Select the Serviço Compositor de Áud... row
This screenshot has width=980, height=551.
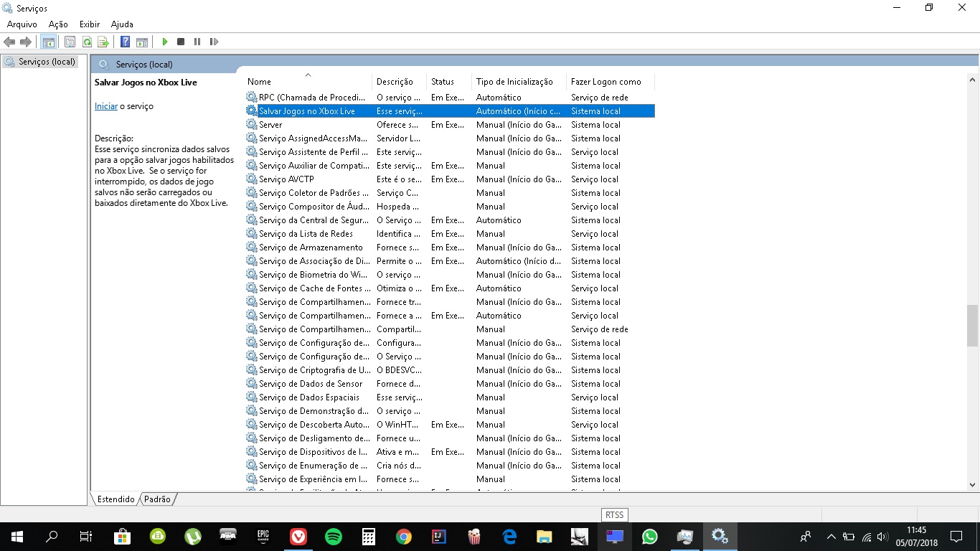[x=450, y=207]
